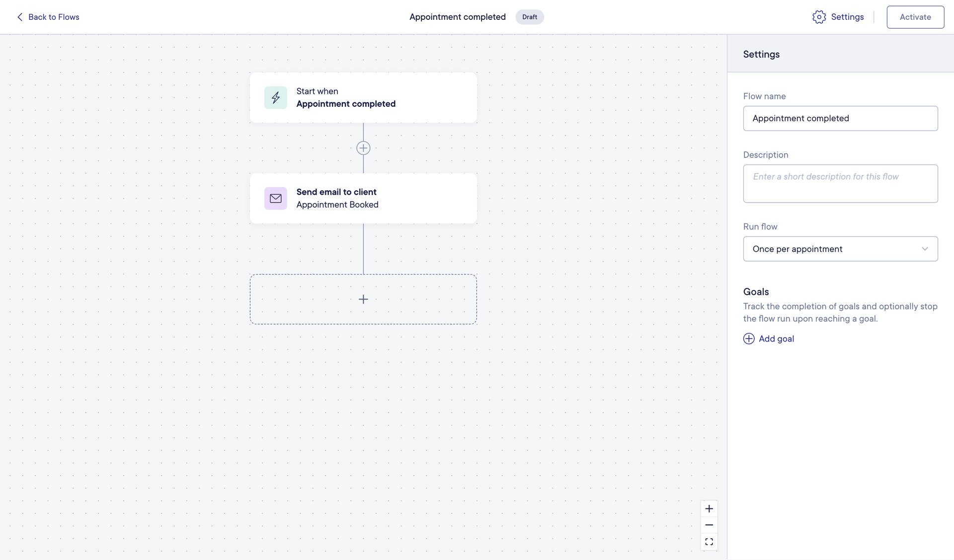Screen dimensions: 954x560
Task: Click the Description text area
Action: 840,183
